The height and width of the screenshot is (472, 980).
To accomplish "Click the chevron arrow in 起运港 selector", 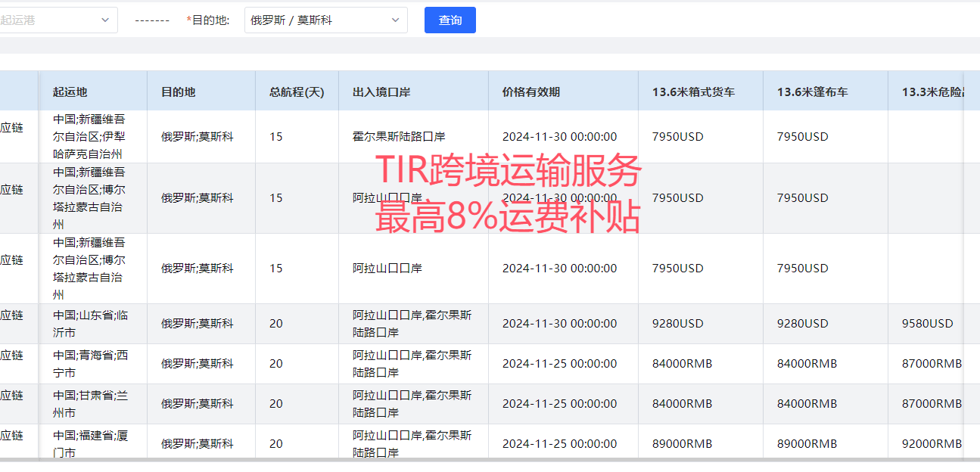I will (x=105, y=20).
